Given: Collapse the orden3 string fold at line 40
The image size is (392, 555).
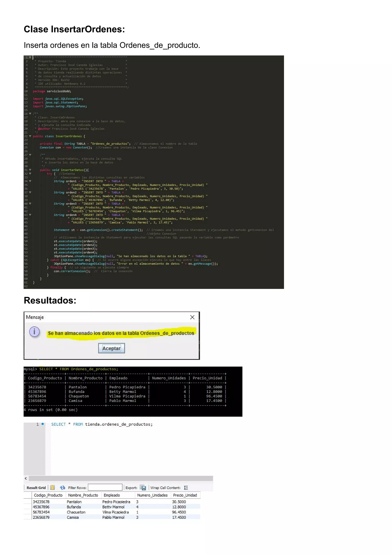Looking at the screenshot, I should pos(30,204).
